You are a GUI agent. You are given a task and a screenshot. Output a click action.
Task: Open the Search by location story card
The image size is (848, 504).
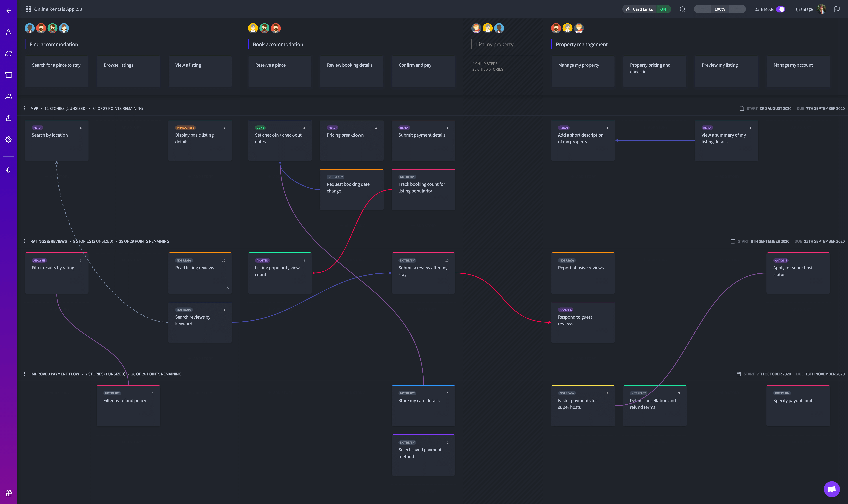56,140
